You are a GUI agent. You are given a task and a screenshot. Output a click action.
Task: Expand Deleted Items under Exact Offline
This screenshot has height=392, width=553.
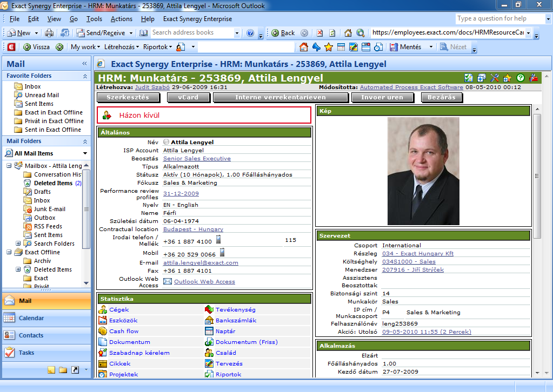[18, 269]
